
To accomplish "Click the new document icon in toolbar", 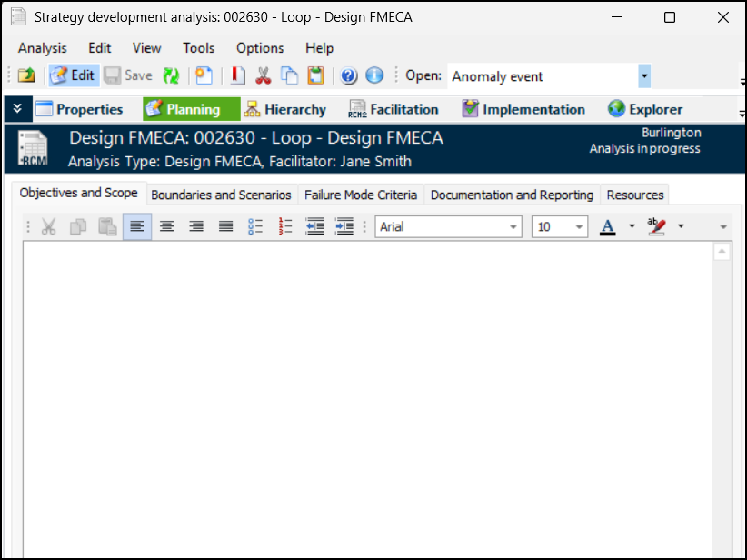I will [x=204, y=75].
